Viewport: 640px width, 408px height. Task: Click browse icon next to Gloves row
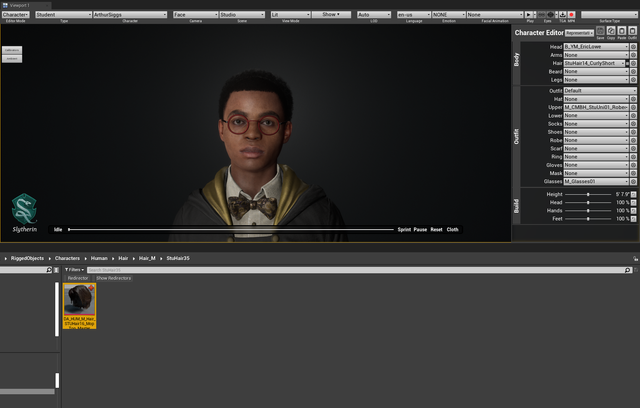tap(633, 165)
